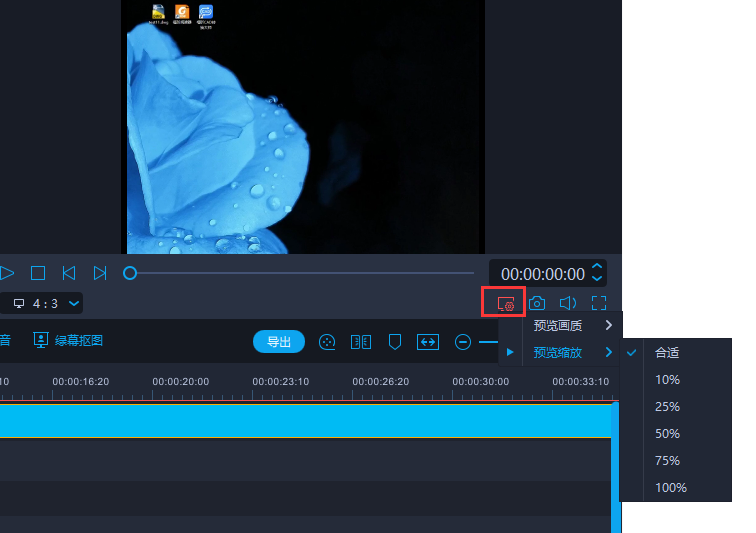Screen dimensions: 756x533
Task: Increase the timecode with the up arrow
Action: [x=597, y=267]
